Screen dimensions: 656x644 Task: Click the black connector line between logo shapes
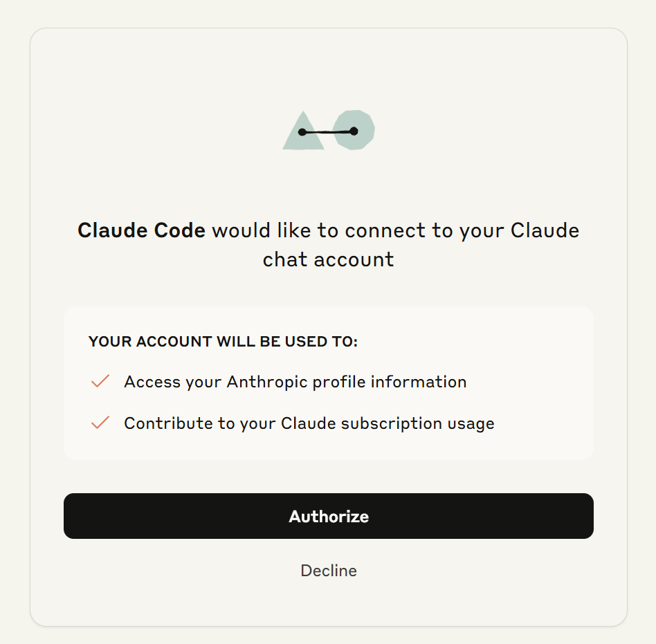pyautogui.click(x=328, y=132)
